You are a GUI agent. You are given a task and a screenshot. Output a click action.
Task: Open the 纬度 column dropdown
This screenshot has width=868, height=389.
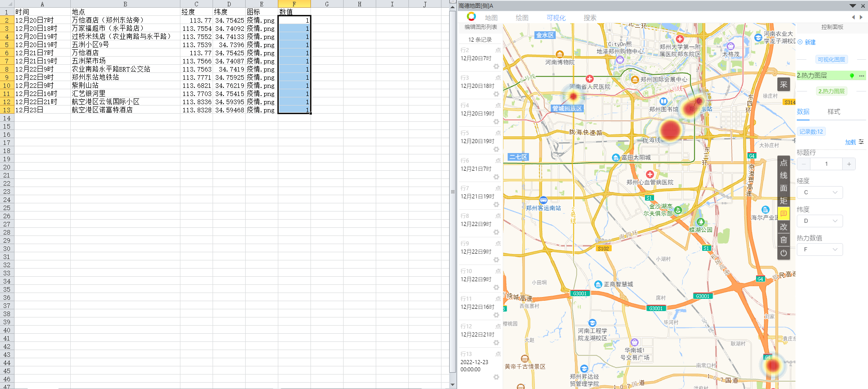click(820, 221)
